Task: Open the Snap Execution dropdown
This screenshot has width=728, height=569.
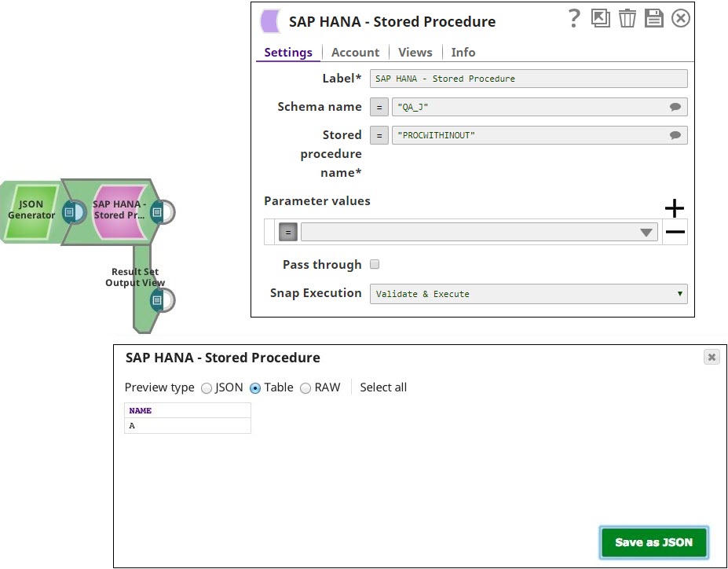Action: tap(529, 294)
